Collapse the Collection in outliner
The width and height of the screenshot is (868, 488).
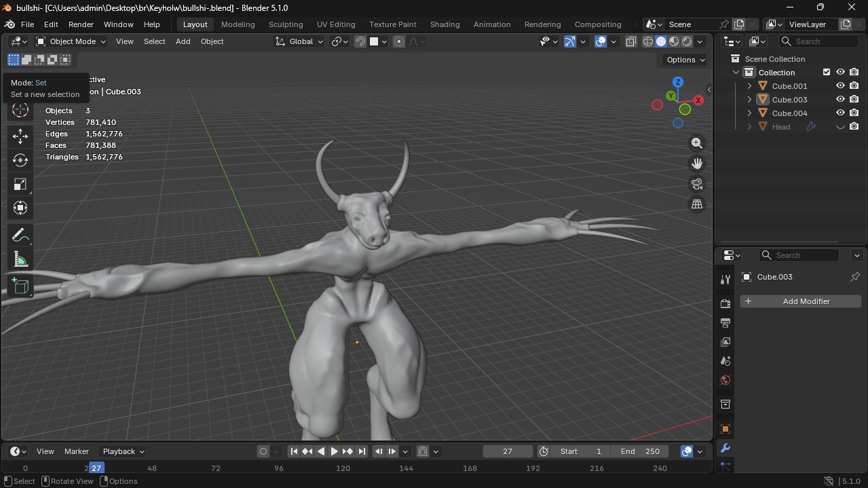736,73
